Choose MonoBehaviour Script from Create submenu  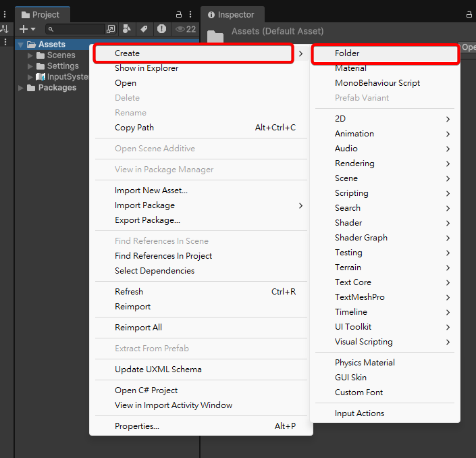(377, 83)
